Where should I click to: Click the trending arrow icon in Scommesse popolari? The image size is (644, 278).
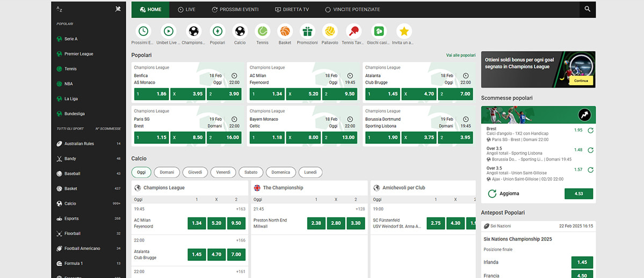point(584,115)
